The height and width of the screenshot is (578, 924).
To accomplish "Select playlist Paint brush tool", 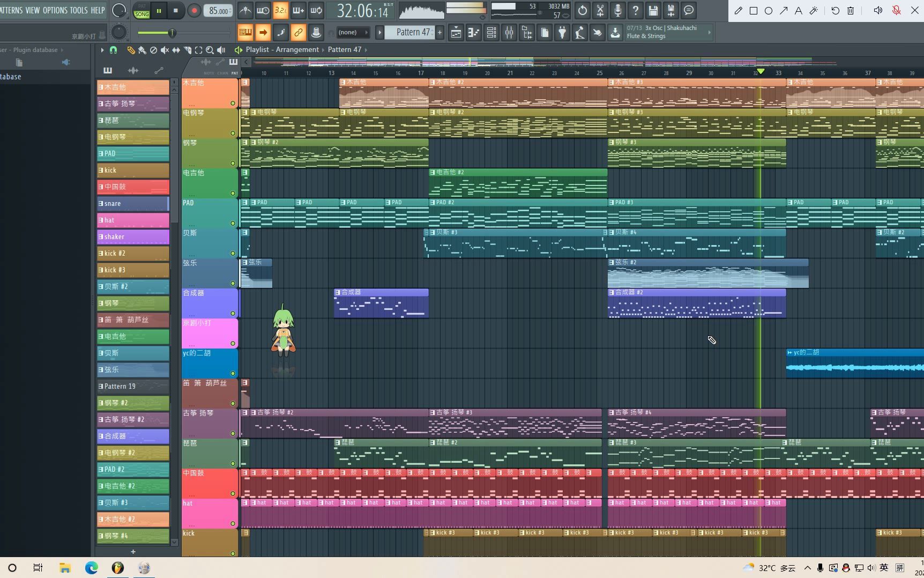I will coord(142,50).
